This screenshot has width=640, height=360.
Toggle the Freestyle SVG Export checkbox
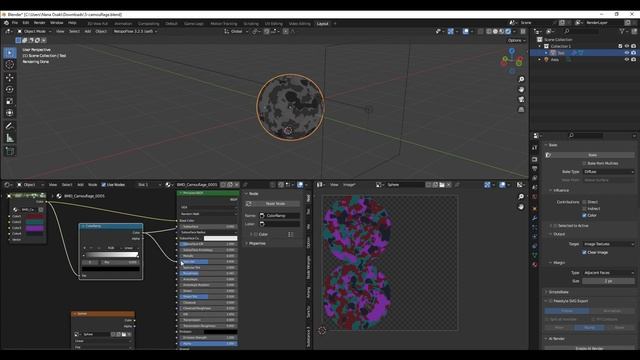(551, 301)
